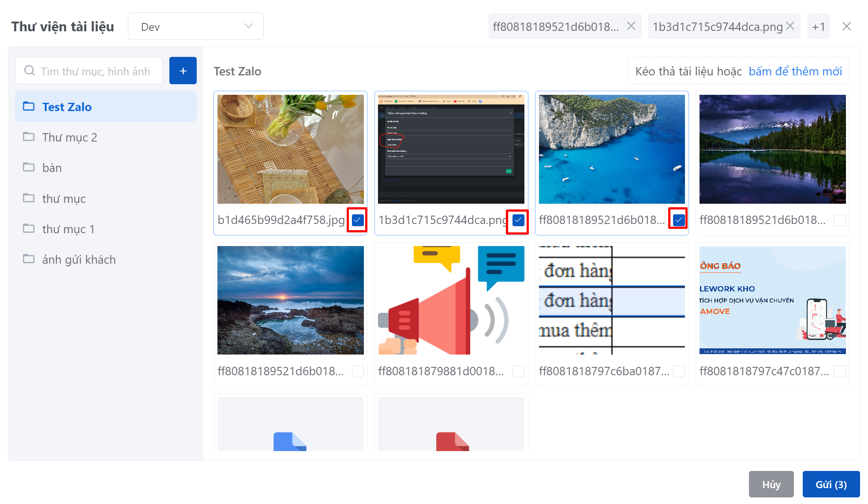The width and height of the screenshot is (868, 504).
Task: Select the bàn folder
Action: pyautogui.click(x=52, y=168)
